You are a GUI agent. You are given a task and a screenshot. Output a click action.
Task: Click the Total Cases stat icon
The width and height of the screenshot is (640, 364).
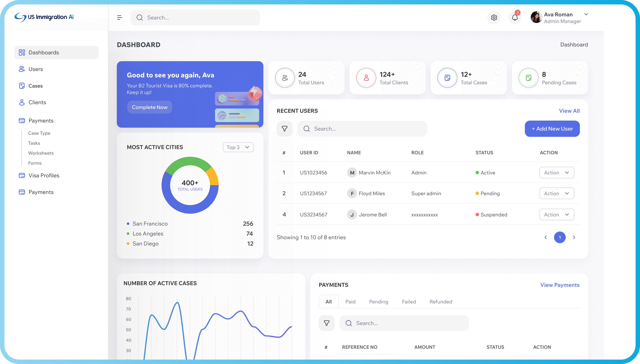pos(447,78)
